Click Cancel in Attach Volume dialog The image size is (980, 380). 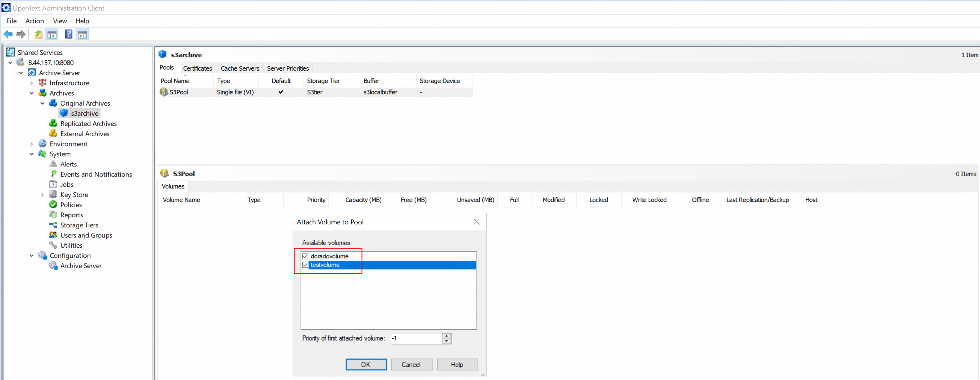(x=411, y=364)
